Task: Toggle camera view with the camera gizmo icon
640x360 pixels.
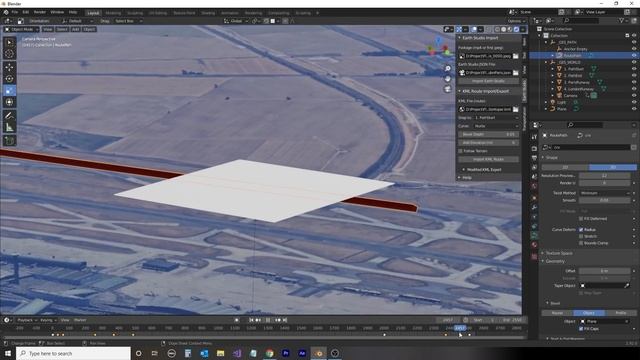Action: pos(448,89)
